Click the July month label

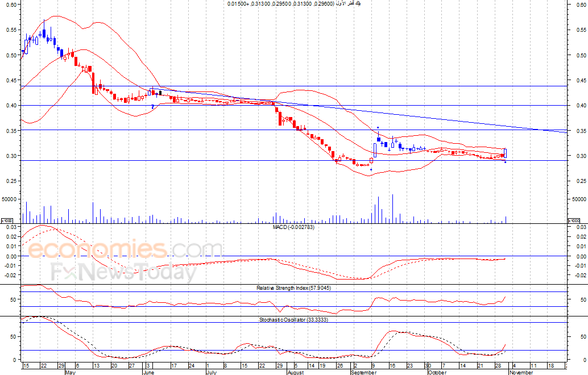[x=212, y=372]
